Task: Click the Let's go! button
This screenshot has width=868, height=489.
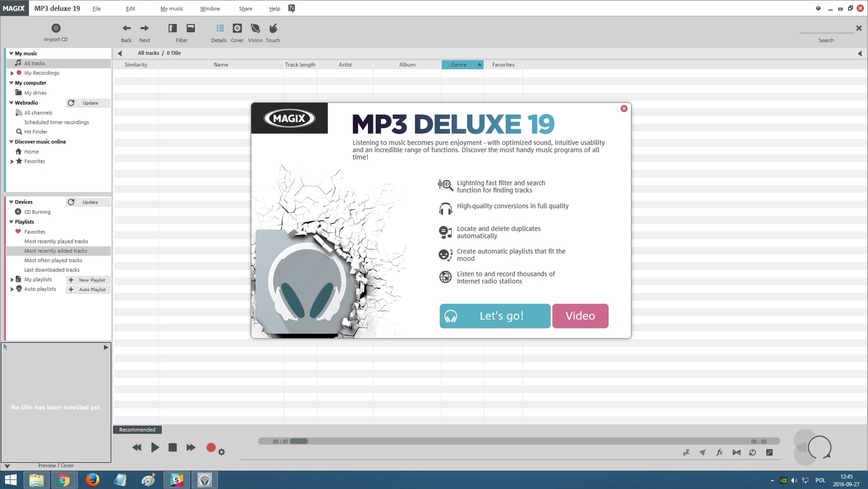Action: [x=495, y=316]
